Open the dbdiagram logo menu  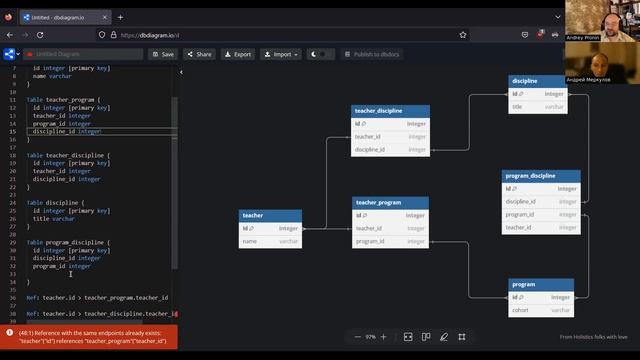tap(9, 54)
